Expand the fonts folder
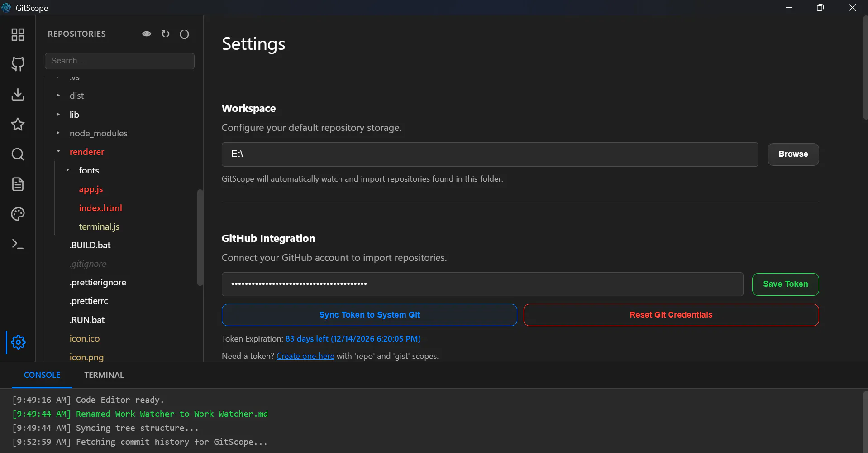 (x=68, y=170)
